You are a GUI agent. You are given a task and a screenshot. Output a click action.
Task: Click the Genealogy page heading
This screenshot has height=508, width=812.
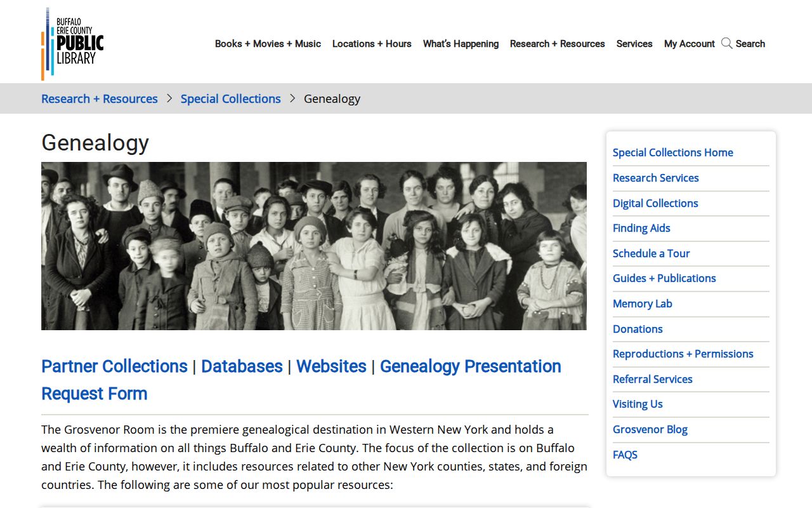click(x=95, y=142)
